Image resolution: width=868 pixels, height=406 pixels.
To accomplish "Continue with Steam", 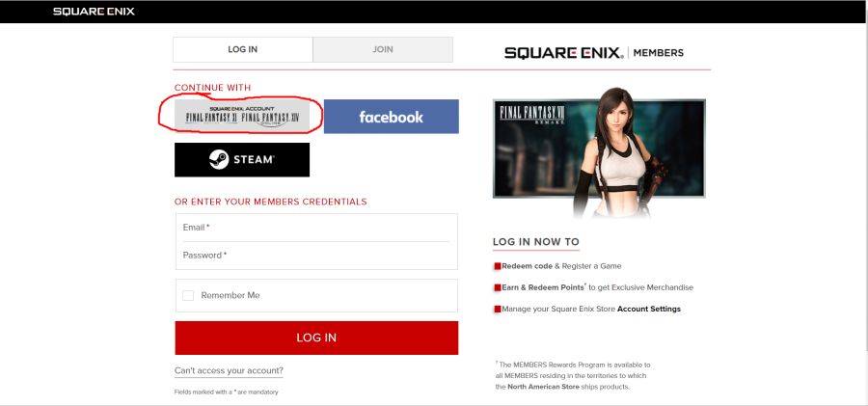I will click(242, 159).
